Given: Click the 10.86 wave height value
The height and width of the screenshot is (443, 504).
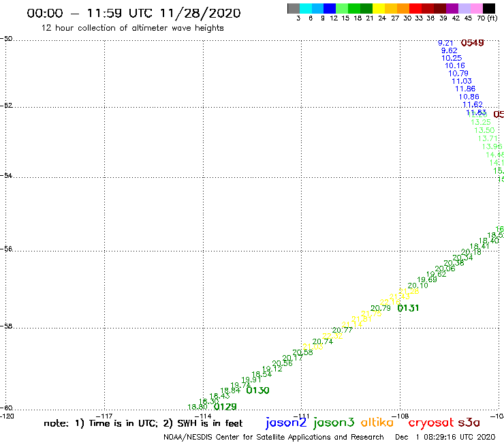Looking at the screenshot, I should click(469, 97).
